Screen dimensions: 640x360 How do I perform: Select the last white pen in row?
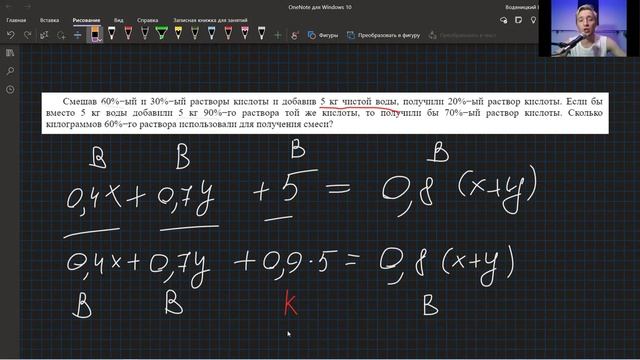point(262,33)
